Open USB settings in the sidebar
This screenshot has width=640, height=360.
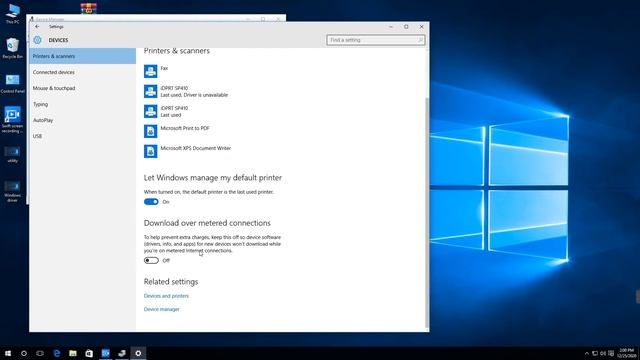tap(82, 136)
